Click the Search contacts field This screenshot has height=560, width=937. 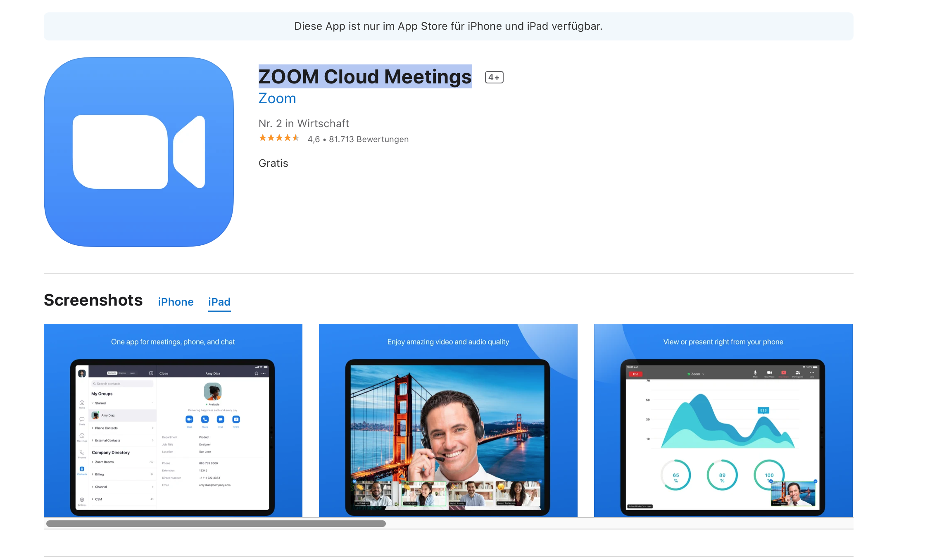point(122,384)
